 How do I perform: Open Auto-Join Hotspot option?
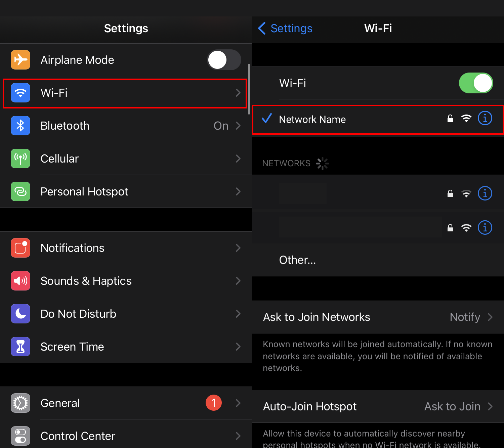378,406
